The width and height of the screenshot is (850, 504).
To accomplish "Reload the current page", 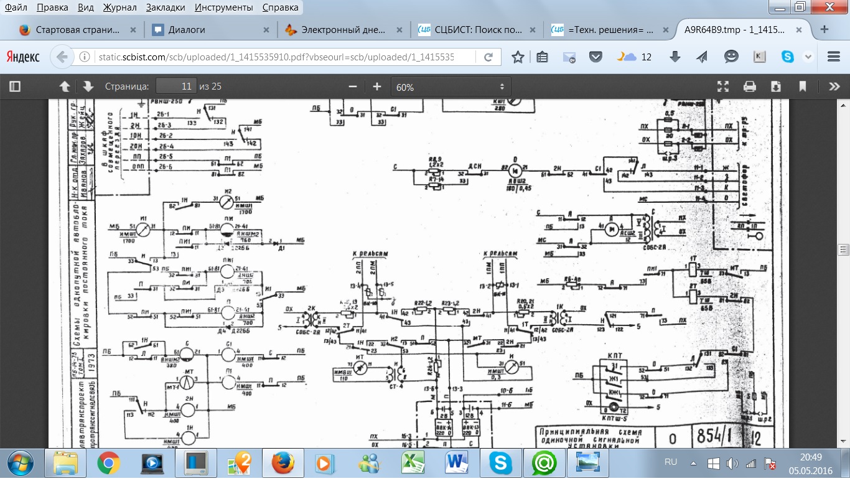I will (x=488, y=57).
